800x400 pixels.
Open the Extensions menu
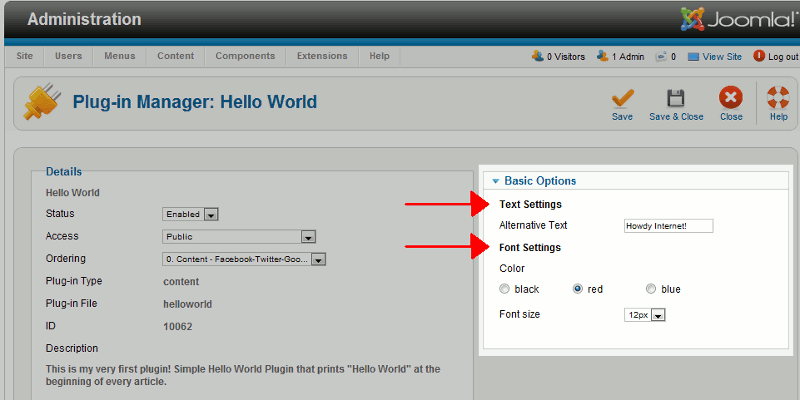click(x=322, y=56)
